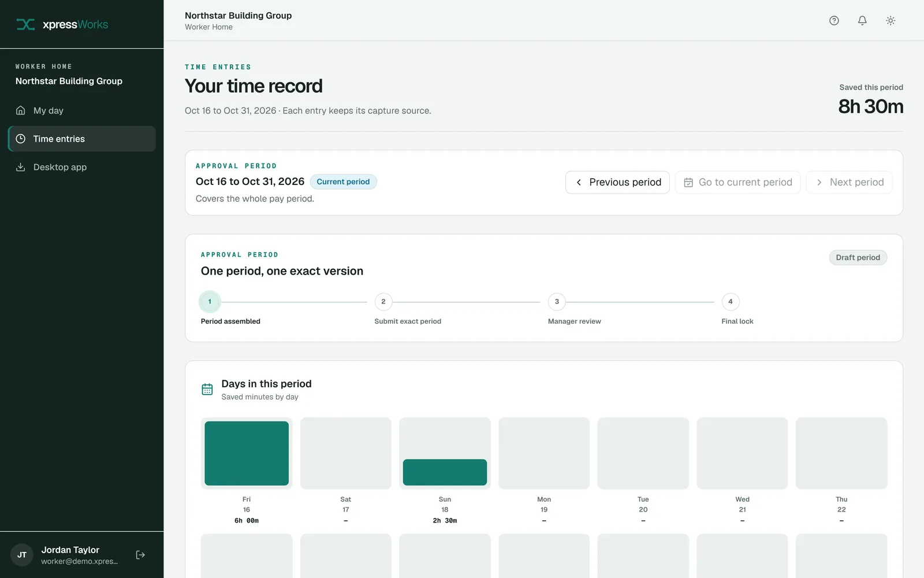This screenshot has width=924, height=578.
Task: Click the Draft period badge
Action: point(858,258)
